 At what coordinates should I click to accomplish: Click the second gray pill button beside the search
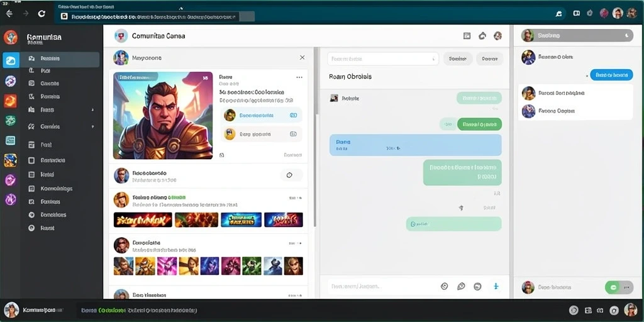click(489, 58)
